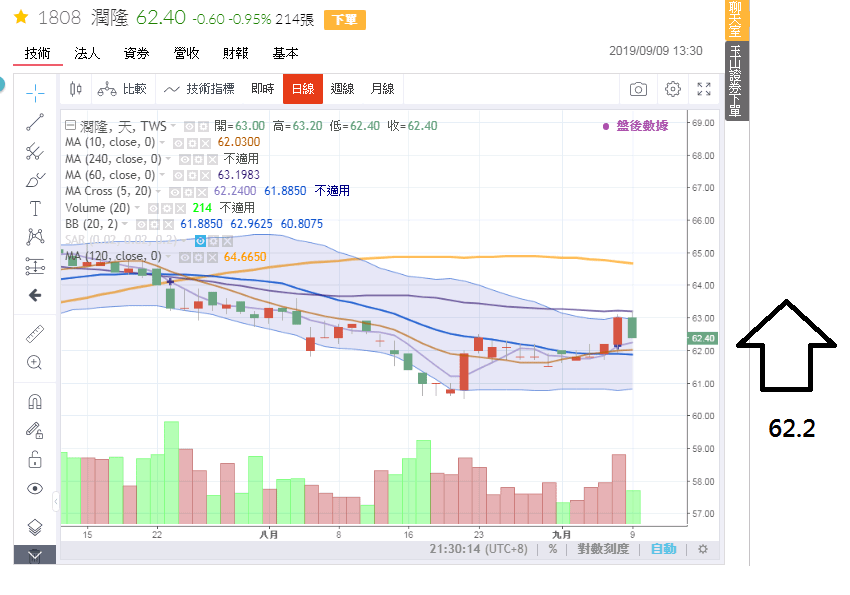Expand MA (60, close, 0) dropdown arrow

[162, 176]
